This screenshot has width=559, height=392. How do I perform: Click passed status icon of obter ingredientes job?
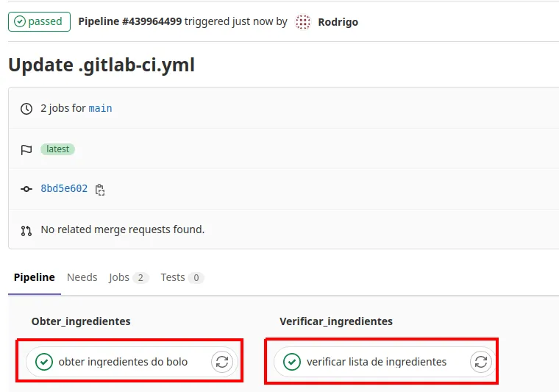[44, 362]
